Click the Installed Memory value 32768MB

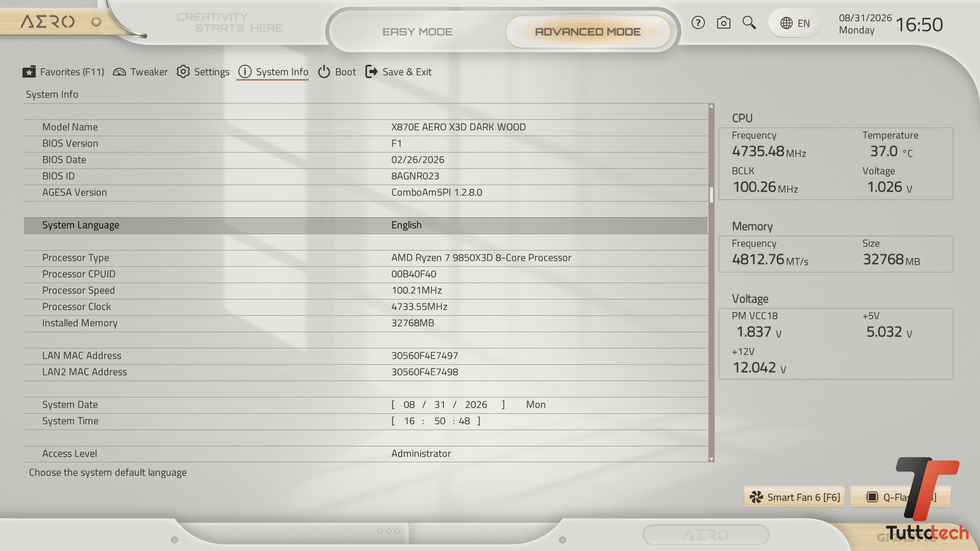pyautogui.click(x=412, y=323)
